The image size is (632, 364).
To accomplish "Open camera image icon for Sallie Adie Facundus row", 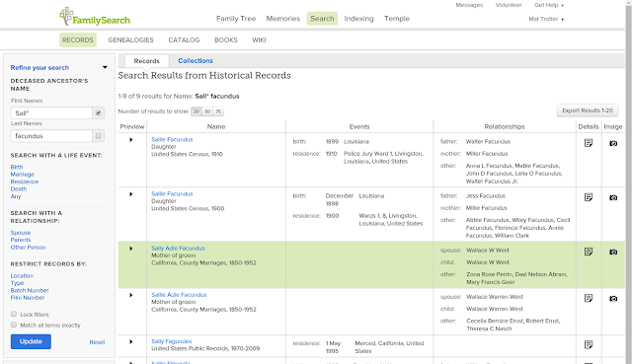I will tap(613, 299).
